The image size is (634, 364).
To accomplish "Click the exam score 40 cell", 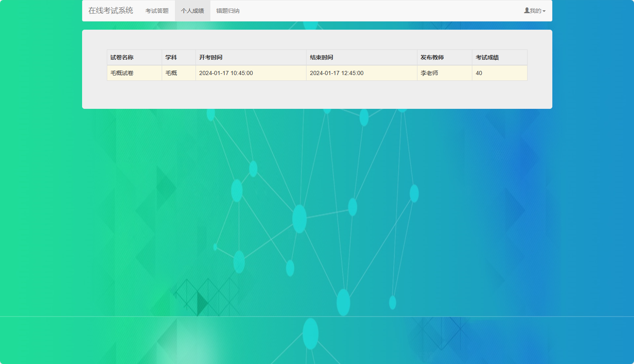I will pos(478,73).
